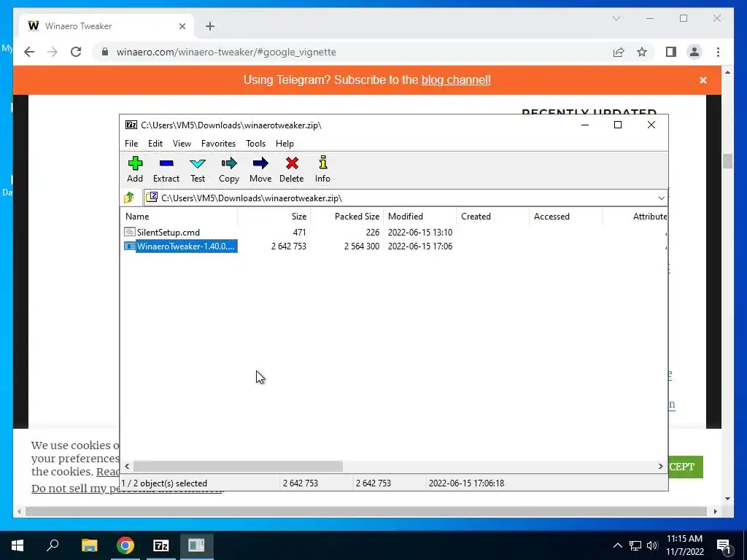Click the browser vertical scrollbar thumb

[727, 161]
